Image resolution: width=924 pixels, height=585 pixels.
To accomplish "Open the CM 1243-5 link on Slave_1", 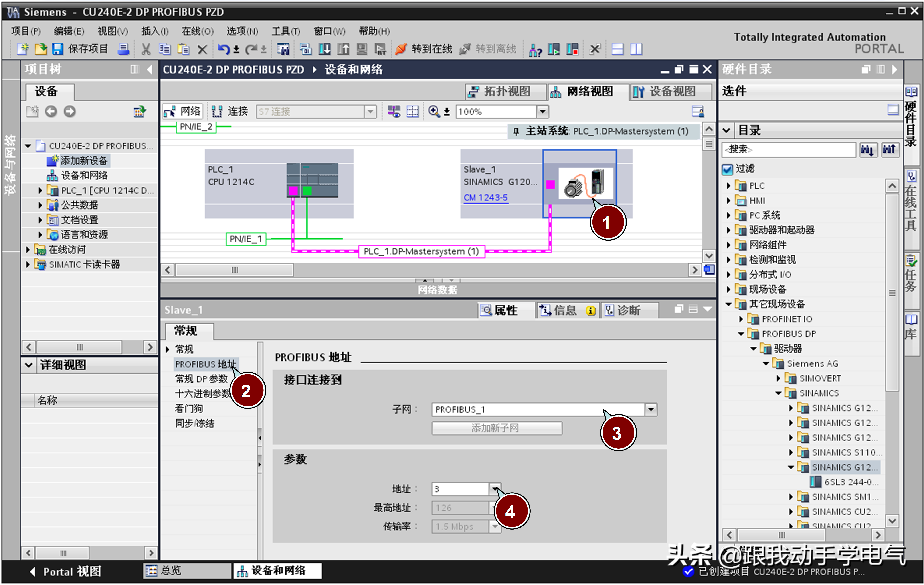I will coord(485,197).
